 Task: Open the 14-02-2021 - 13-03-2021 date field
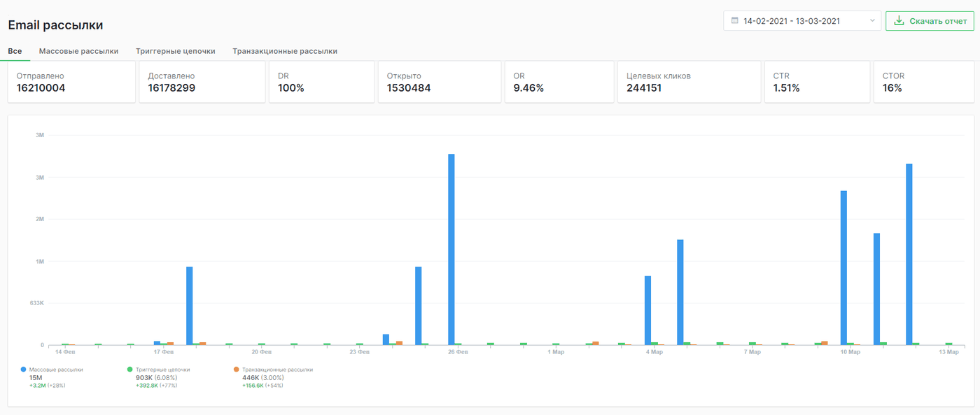[802, 21]
